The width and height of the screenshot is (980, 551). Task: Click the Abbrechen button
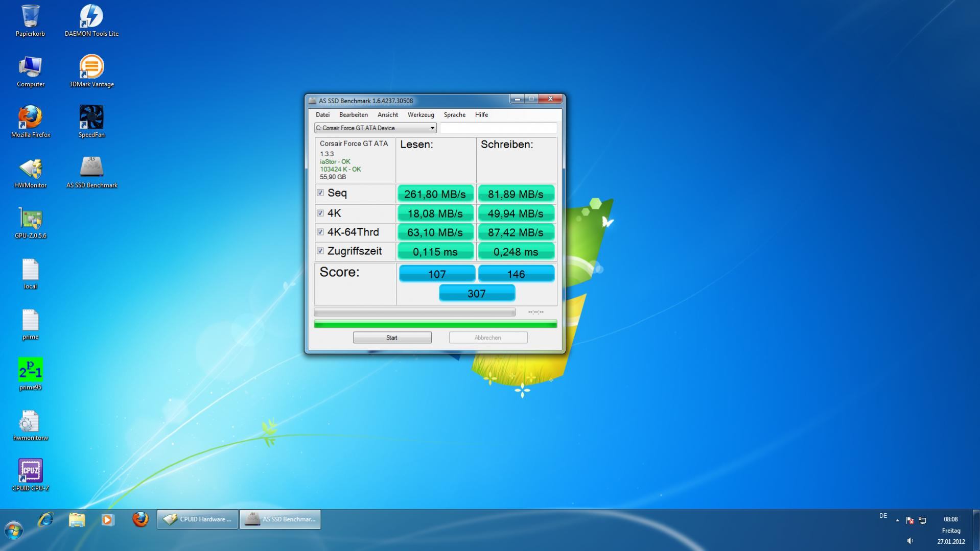[488, 338]
